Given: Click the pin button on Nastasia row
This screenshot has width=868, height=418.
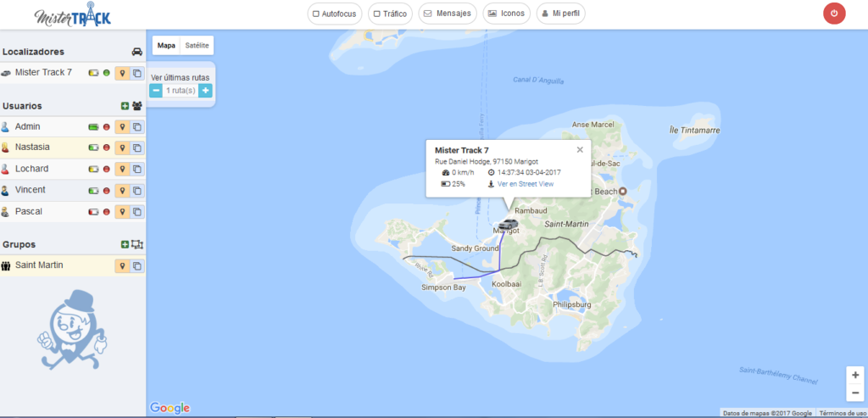Looking at the screenshot, I should coord(122,148).
